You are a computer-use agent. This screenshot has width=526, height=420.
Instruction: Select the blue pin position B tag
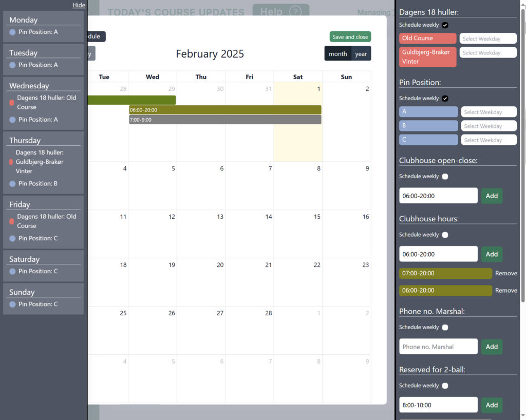coord(428,126)
